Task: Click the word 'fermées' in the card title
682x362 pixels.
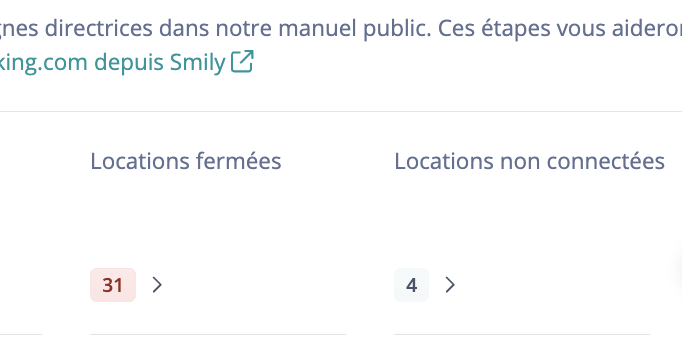Action: click(238, 161)
